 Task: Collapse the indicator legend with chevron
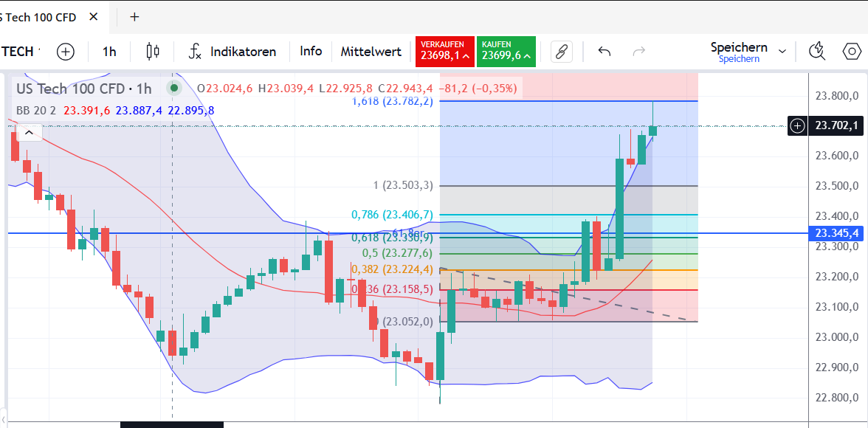coord(29,133)
